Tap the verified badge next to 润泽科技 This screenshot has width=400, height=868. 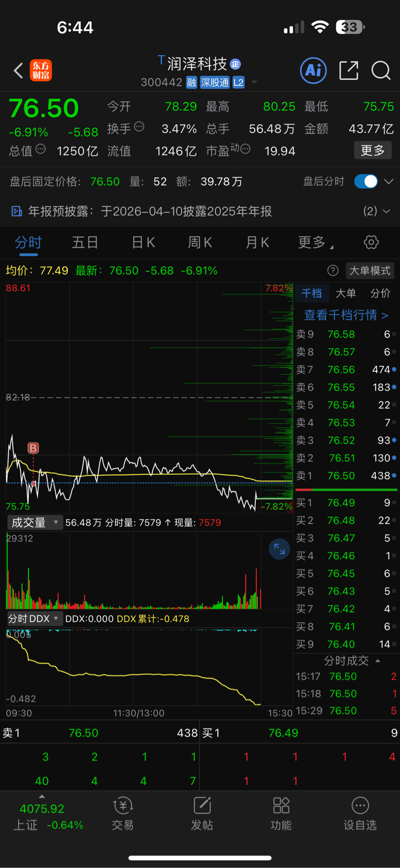coord(235,64)
